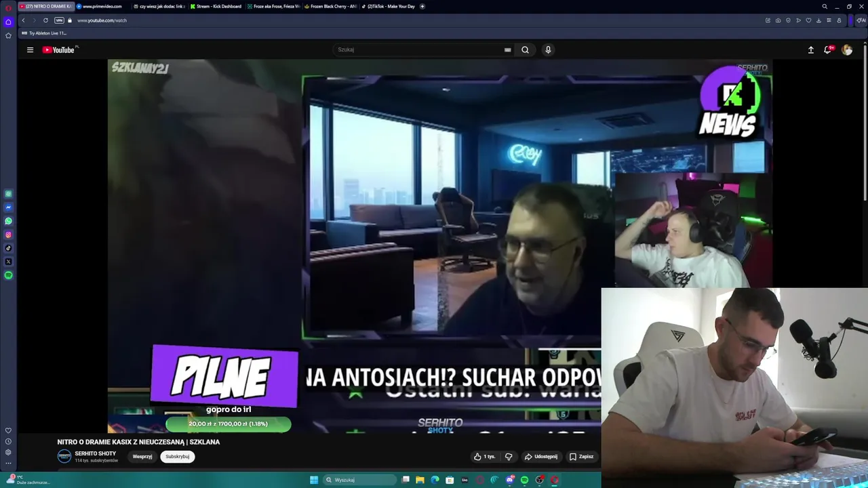Click the taskbar Wyszukaj search box
Screen dimensions: 868x488
[x=358, y=480]
